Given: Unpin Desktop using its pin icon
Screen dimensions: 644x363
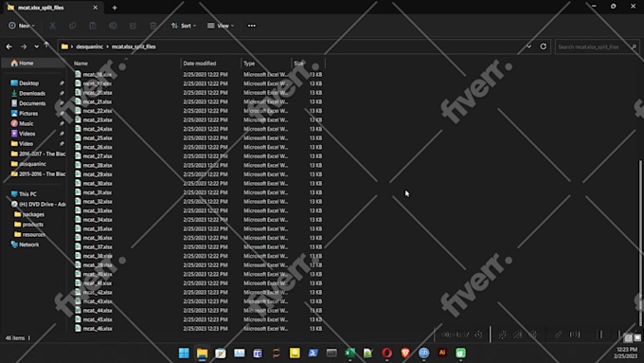Looking at the screenshot, I should pyautogui.click(x=62, y=83).
